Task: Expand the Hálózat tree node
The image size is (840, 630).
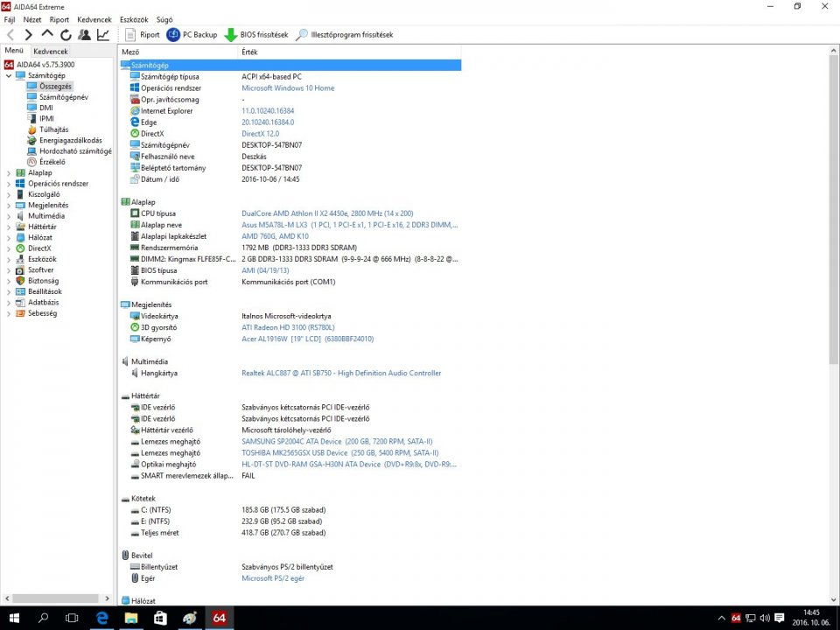Action: point(9,238)
